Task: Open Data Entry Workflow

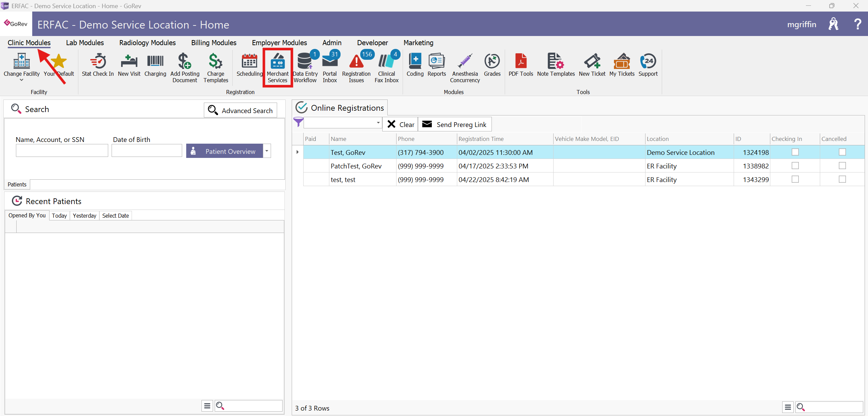Action: pyautogui.click(x=305, y=68)
